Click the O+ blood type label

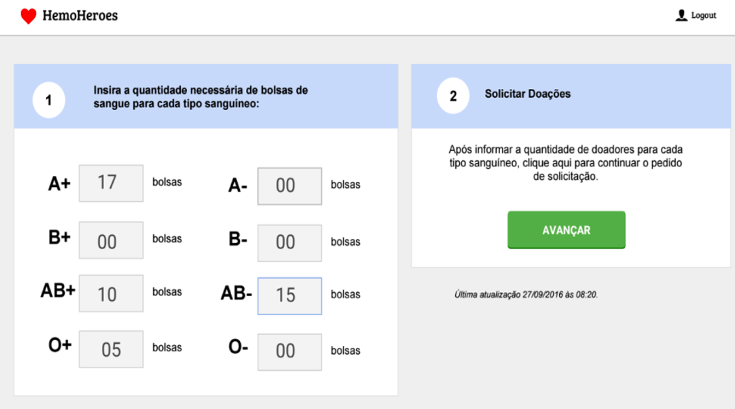(x=59, y=346)
